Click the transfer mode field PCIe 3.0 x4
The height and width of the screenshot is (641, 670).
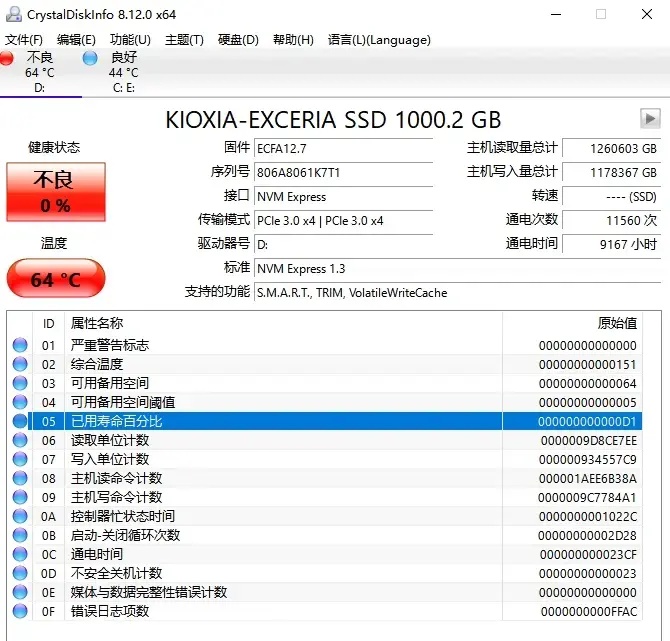344,221
